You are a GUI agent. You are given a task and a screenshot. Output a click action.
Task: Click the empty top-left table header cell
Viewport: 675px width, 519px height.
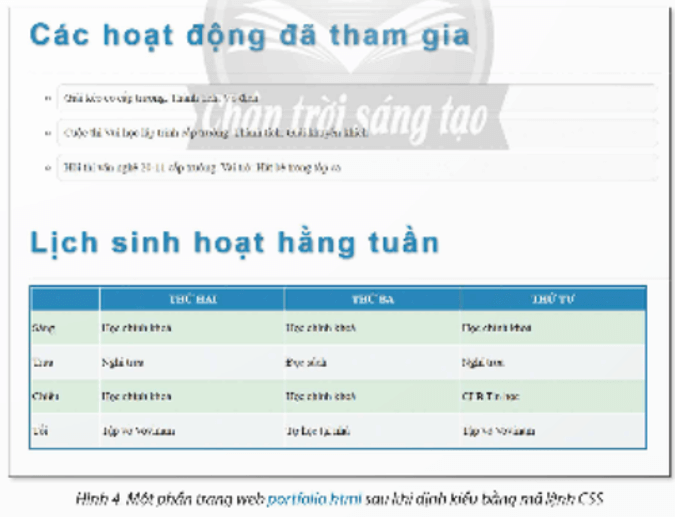pos(63,299)
